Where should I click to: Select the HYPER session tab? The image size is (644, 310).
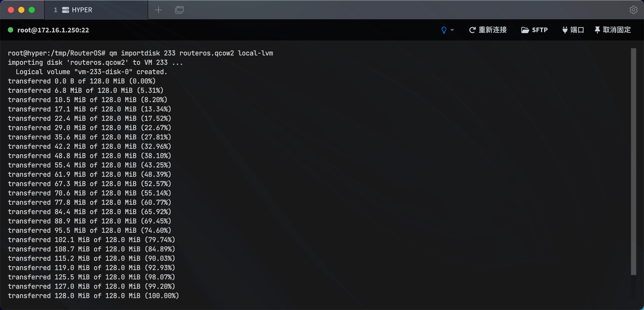[x=96, y=10]
